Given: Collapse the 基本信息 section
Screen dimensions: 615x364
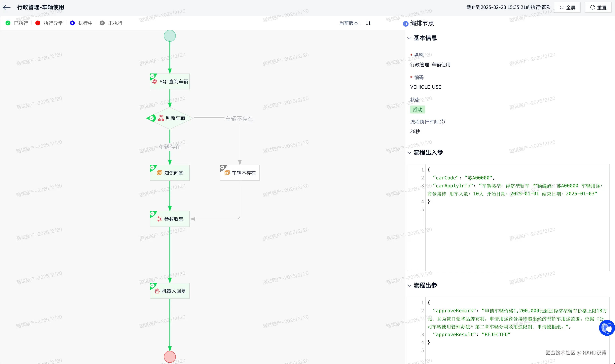Looking at the screenshot, I should [409, 38].
